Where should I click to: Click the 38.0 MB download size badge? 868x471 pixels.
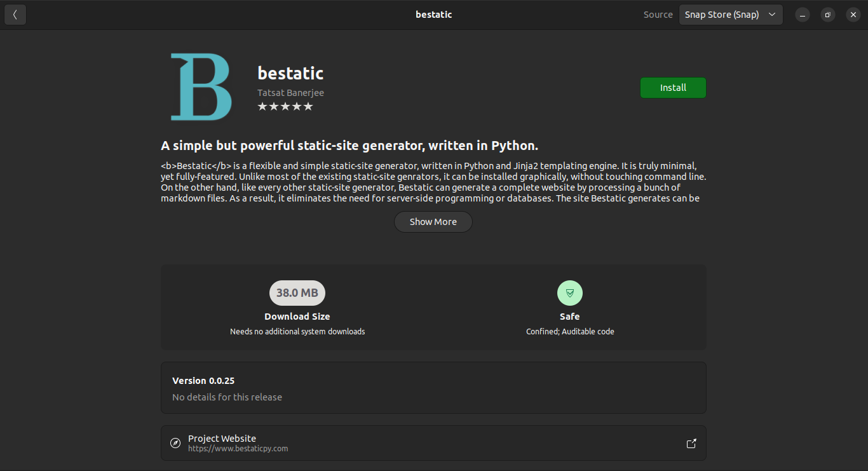tap(297, 292)
